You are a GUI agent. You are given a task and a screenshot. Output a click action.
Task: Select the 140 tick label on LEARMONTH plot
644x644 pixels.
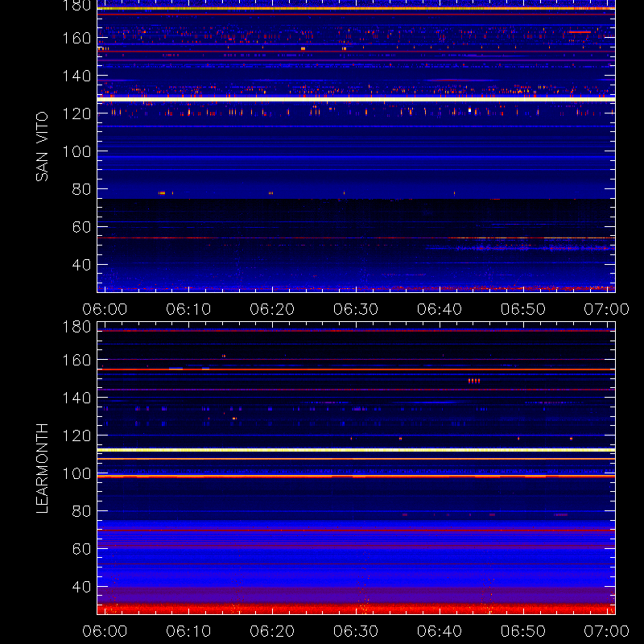point(76,398)
